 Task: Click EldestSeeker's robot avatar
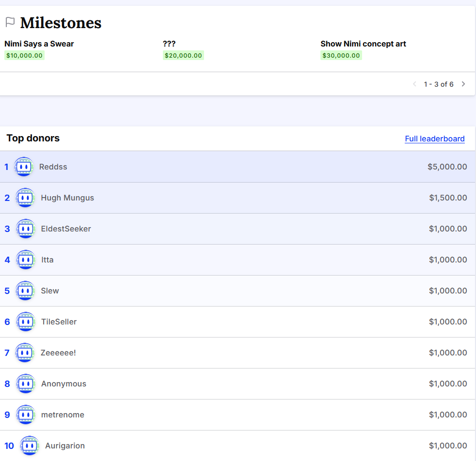click(x=25, y=229)
